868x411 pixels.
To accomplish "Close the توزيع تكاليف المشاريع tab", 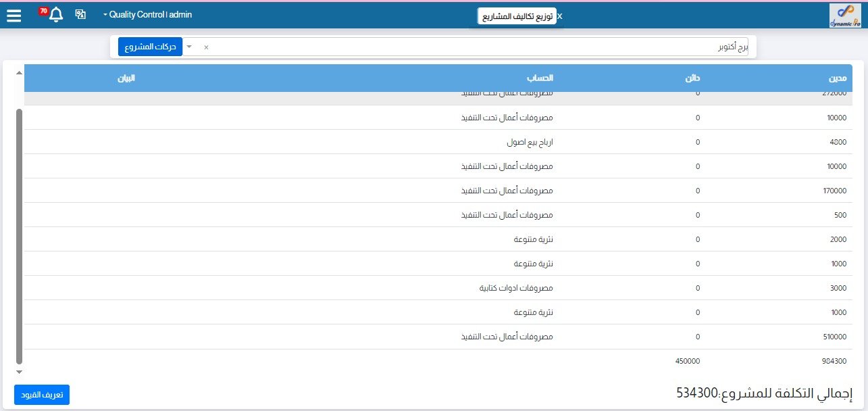I will [559, 16].
